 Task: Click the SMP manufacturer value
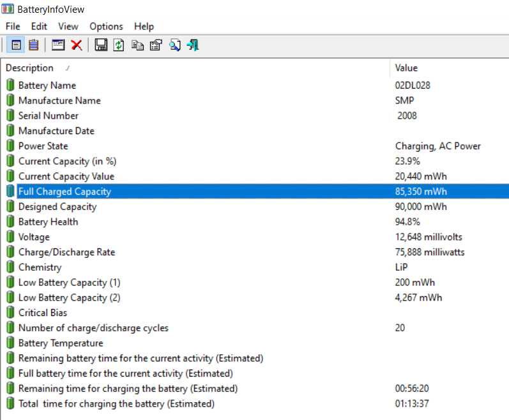[x=404, y=100]
